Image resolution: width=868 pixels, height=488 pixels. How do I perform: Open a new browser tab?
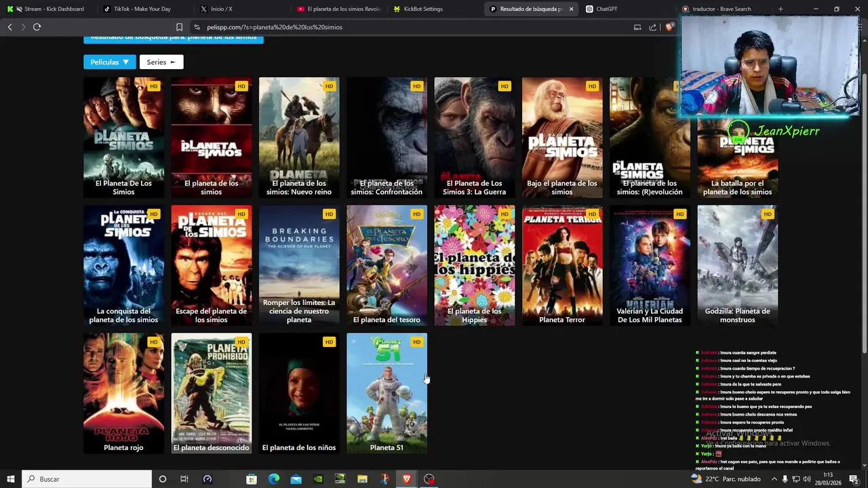click(x=781, y=9)
